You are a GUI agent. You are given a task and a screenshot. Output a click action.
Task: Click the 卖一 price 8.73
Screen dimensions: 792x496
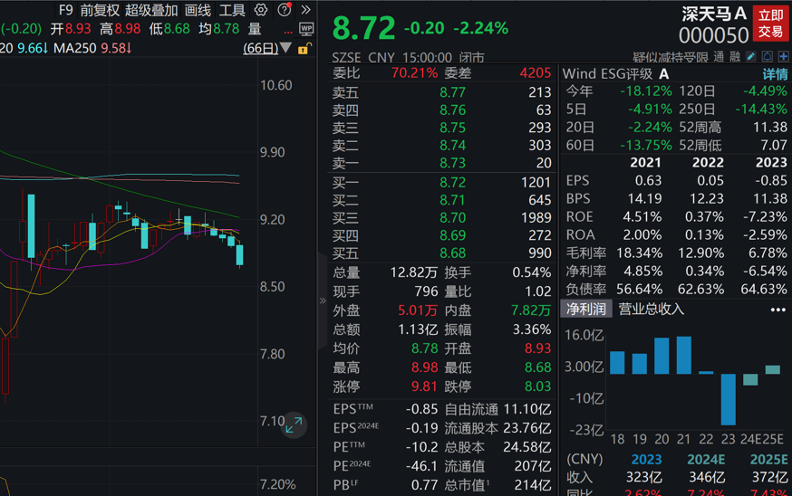pos(452,163)
